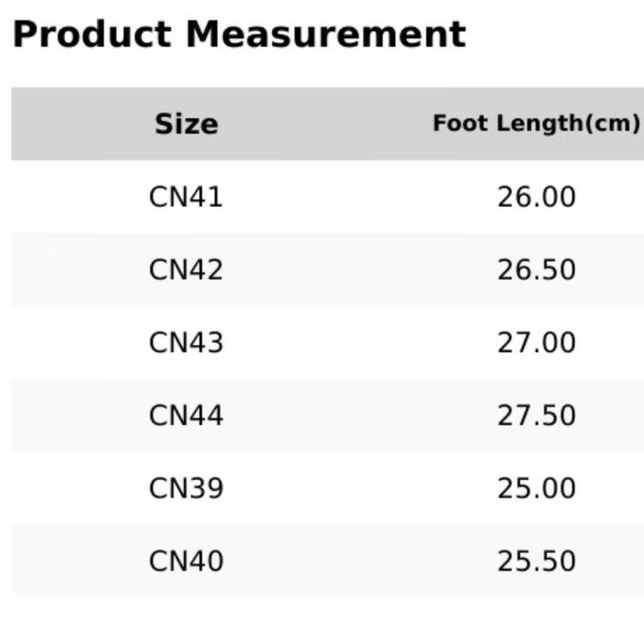Pick the CN44 size cell
Screen dimensions: 644x644
(186, 416)
